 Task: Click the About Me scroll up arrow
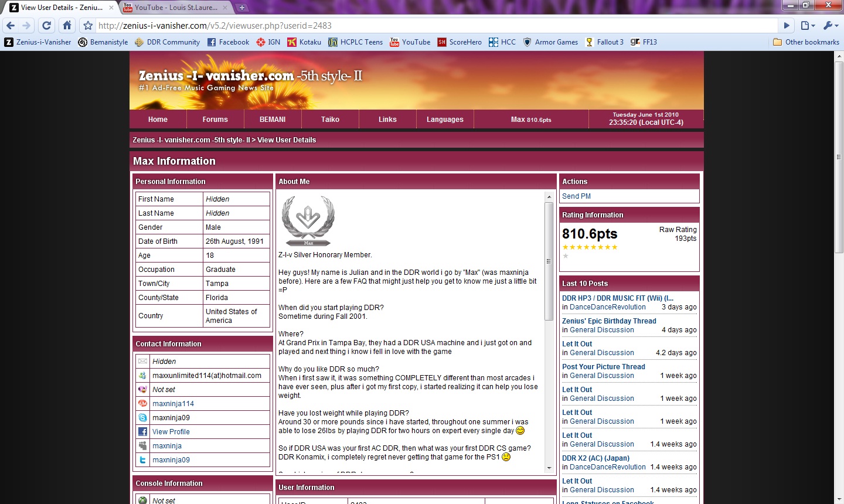[549, 197]
